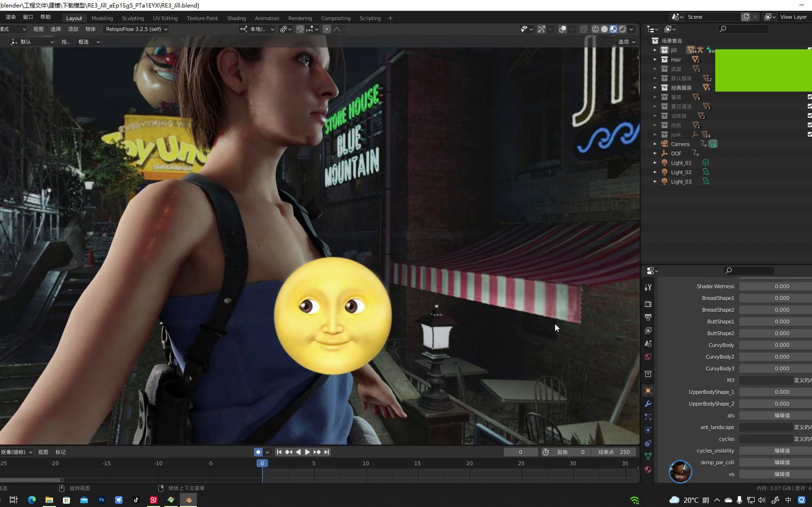Click the Light_01 light data icon
This screenshot has width=812, height=507.
705,163
